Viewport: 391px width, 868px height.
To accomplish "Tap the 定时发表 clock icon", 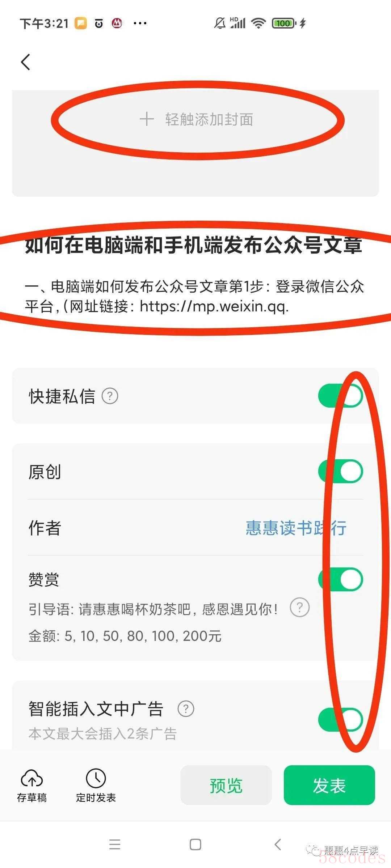I will click(x=96, y=778).
